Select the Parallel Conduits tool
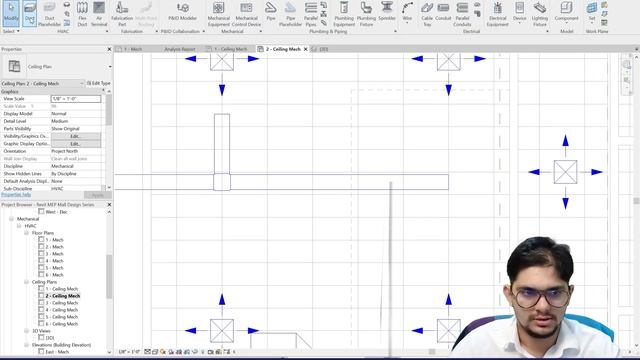 (462, 13)
